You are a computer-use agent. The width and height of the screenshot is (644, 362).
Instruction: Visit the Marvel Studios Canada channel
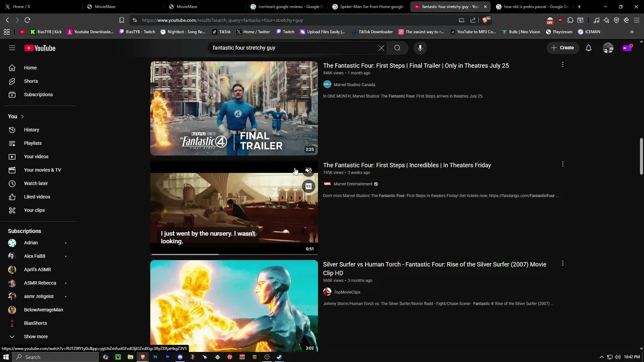[x=354, y=84]
